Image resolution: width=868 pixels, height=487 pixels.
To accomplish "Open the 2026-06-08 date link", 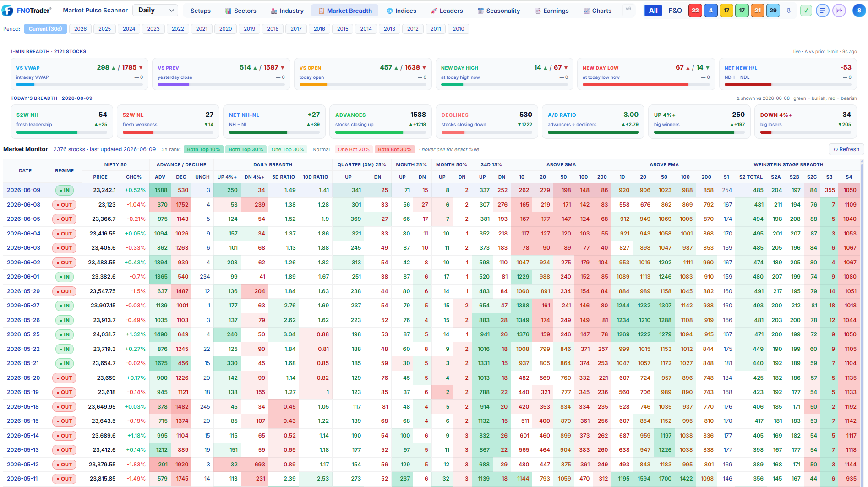I will 23,205.
